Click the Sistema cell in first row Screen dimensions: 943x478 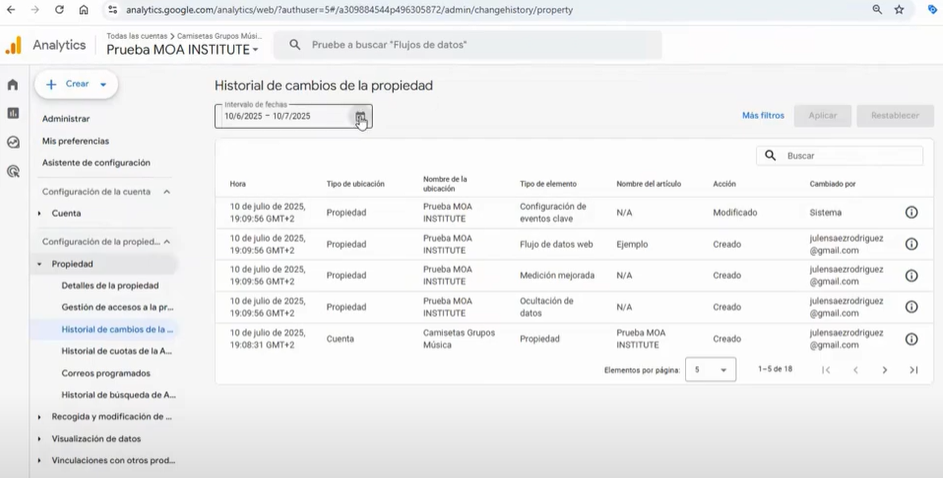click(x=825, y=213)
